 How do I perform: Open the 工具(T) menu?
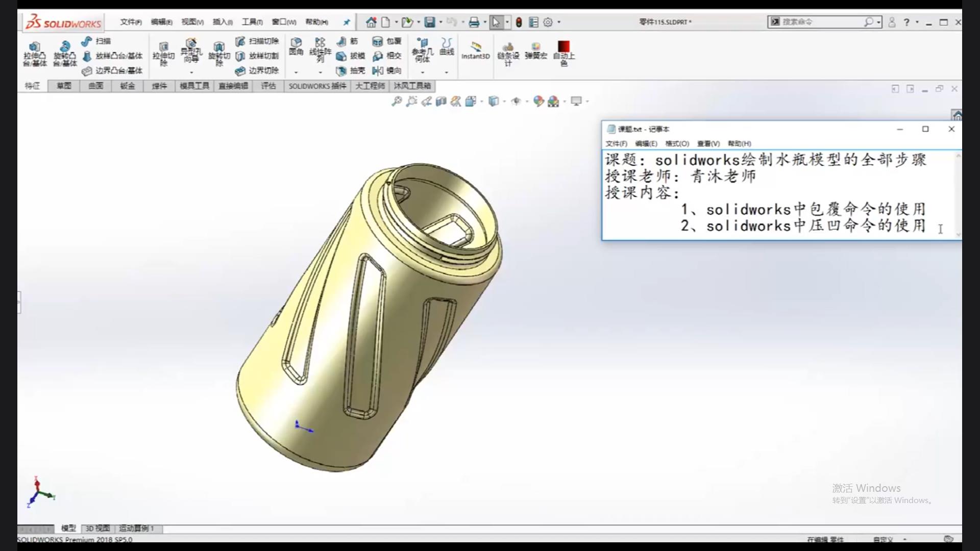coord(252,22)
